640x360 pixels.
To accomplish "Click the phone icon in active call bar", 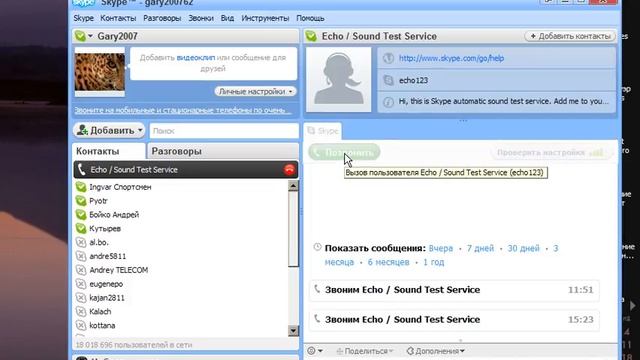I will pos(82,169).
